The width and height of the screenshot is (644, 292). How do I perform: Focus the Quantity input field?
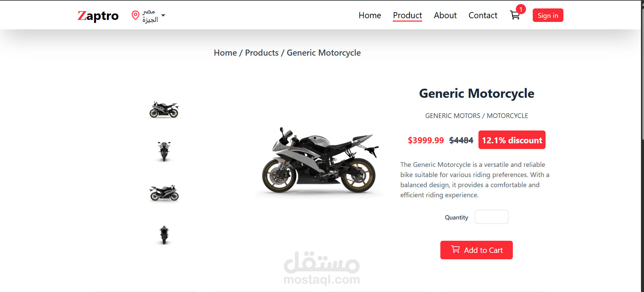(x=491, y=217)
